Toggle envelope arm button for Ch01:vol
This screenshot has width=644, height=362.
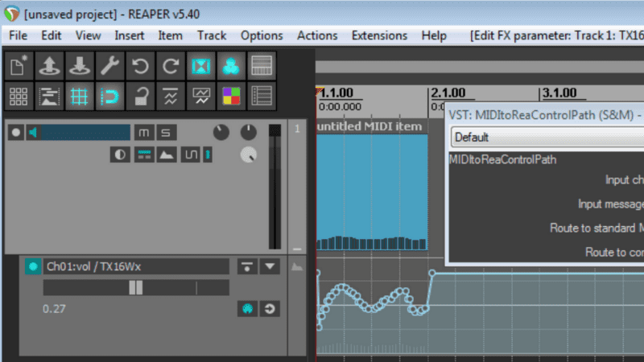tap(33, 267)
